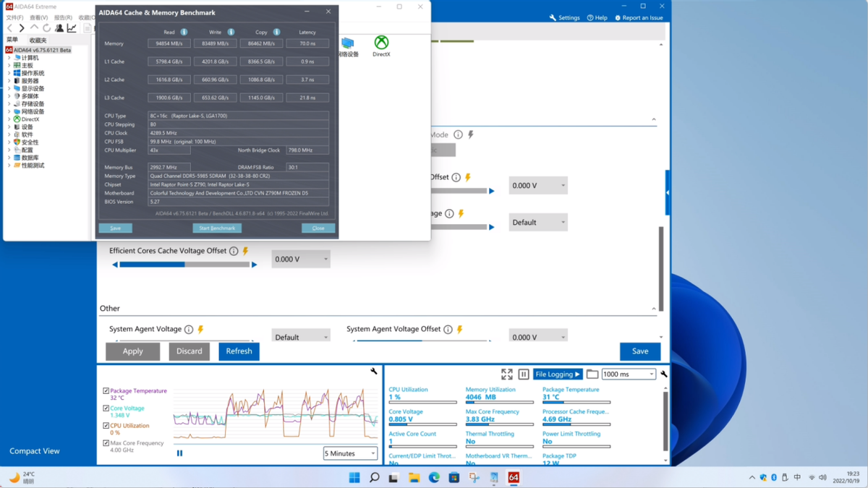Image resolution: width=868 pixels, height=488 pixels.
Task: Click Start Benchmark button
Action: [217, 228]
